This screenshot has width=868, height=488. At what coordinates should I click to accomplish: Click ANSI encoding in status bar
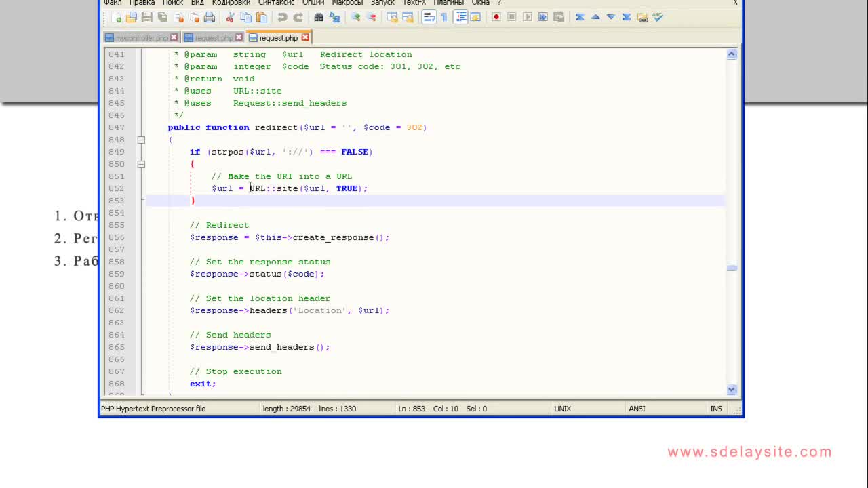coord(637,409)
